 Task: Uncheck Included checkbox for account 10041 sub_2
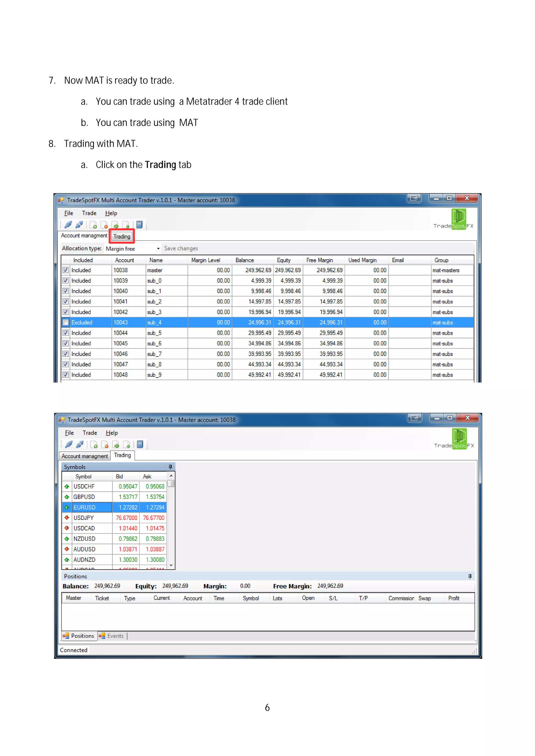tap(66, 302)
